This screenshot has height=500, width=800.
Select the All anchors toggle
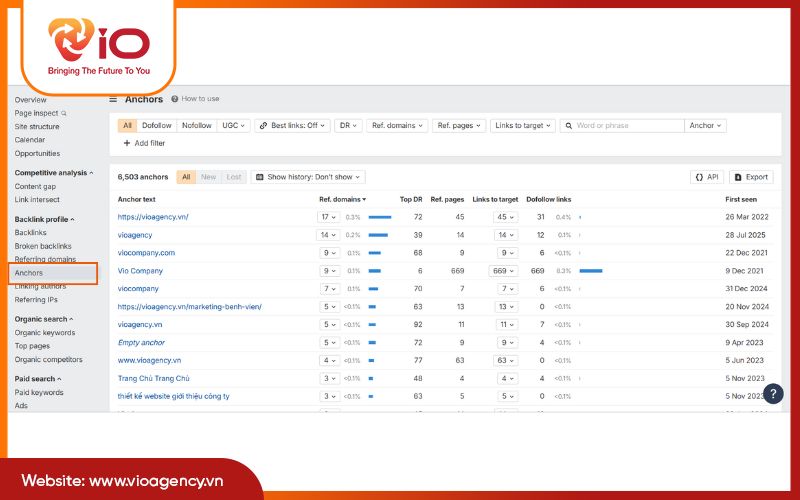pyautogui.click(x=186, y=177)
